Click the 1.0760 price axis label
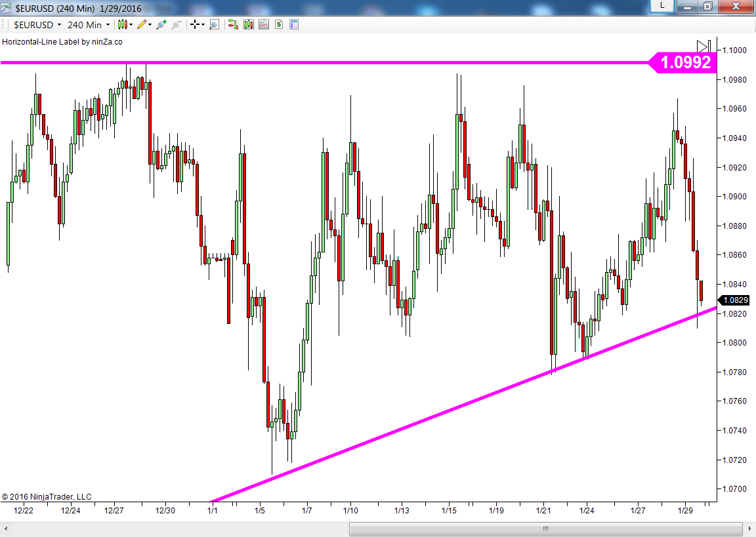756x537 pixels. pos(734,401)
